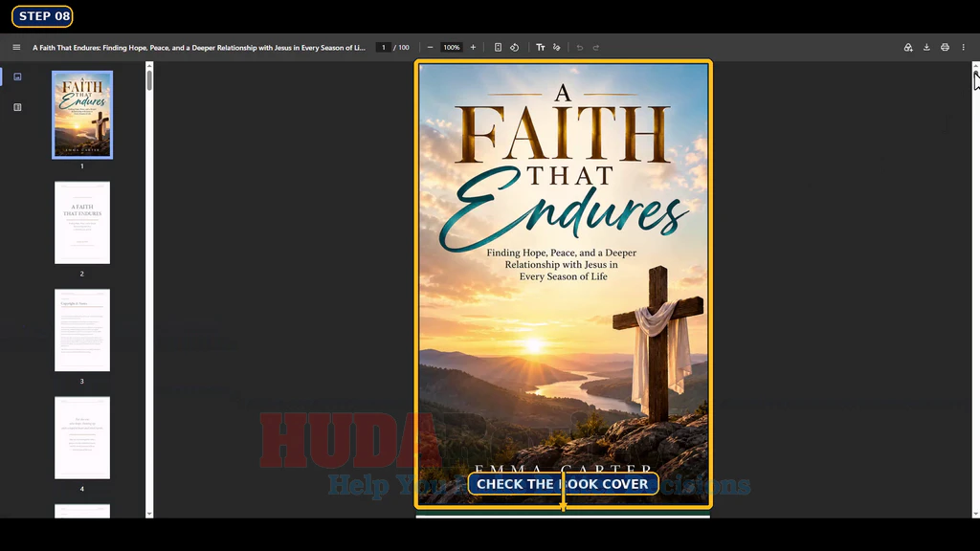Viewport: 980px width, 551px height.
Task: Download the PDF file
Action: click(926, 48)
